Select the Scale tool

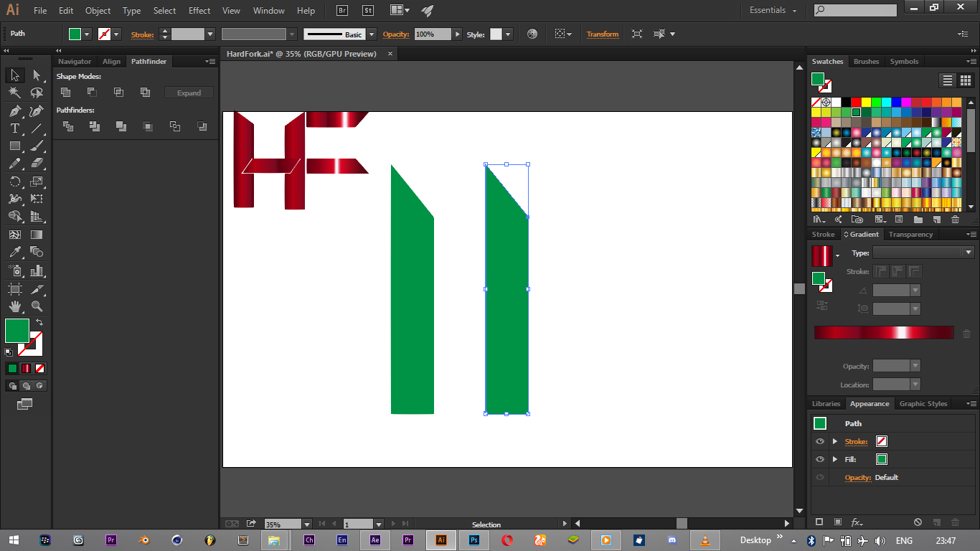(37, 182)
